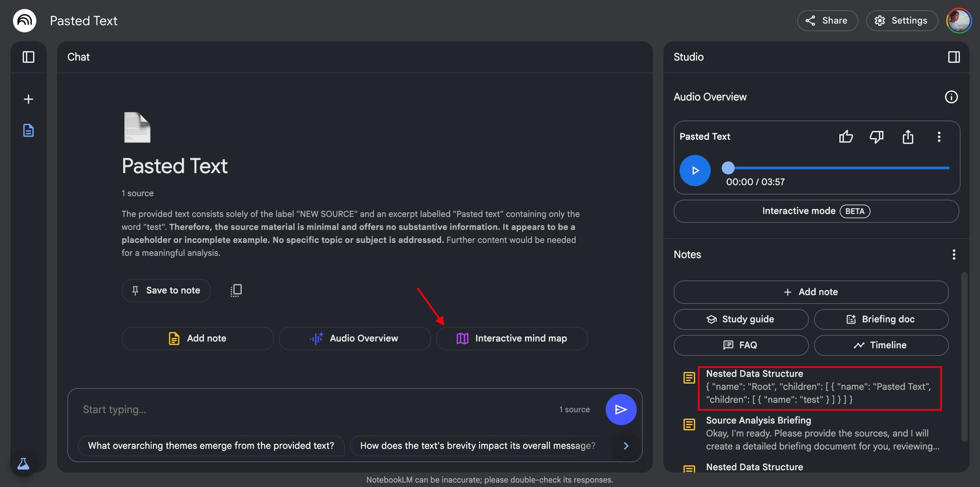Open the user profile avatar
The height and width of the screenshot is (487, 980).
pyautogui.click(x=959, y=21)
